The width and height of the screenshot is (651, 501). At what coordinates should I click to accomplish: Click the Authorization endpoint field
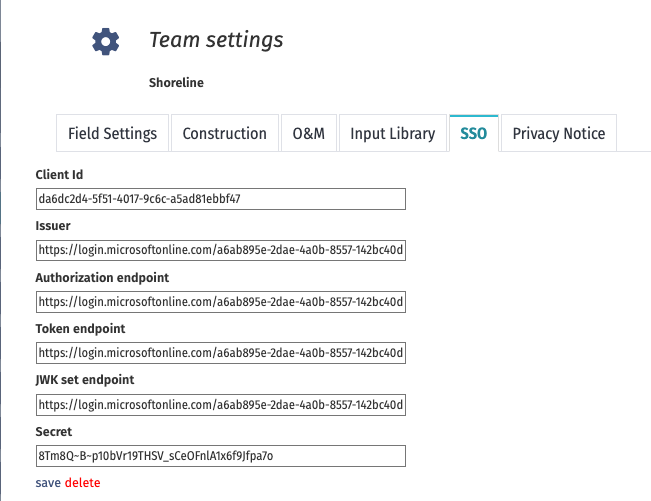221,302
